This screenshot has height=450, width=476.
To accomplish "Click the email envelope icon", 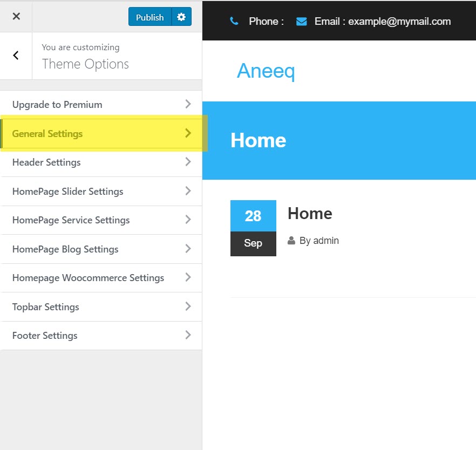I will coord(302,22).
